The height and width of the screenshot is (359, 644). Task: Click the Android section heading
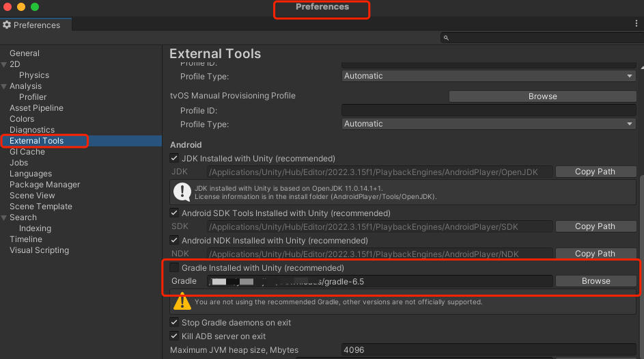click(186, 145)
